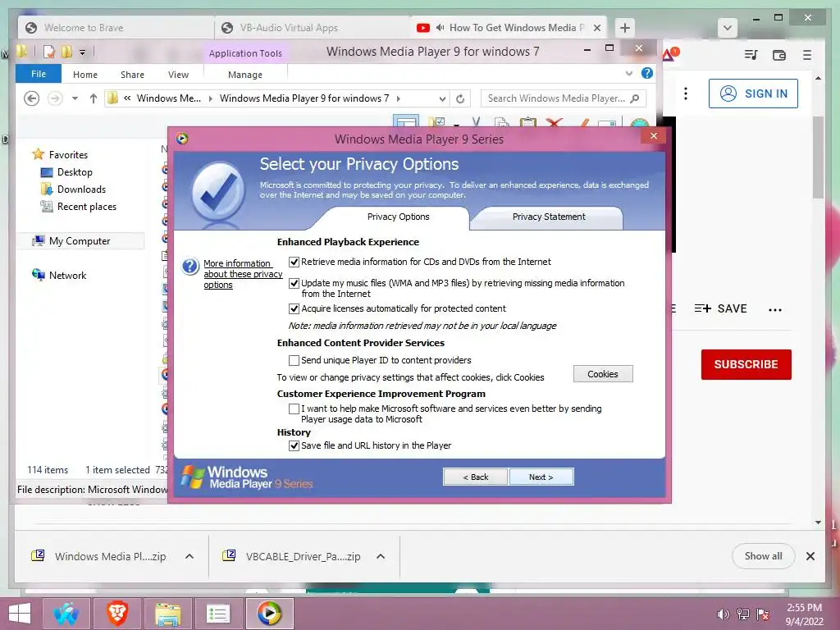The image size is (840, 630).
Task: Open Brave Wallet icon
Action: click(x=779, y=55)
